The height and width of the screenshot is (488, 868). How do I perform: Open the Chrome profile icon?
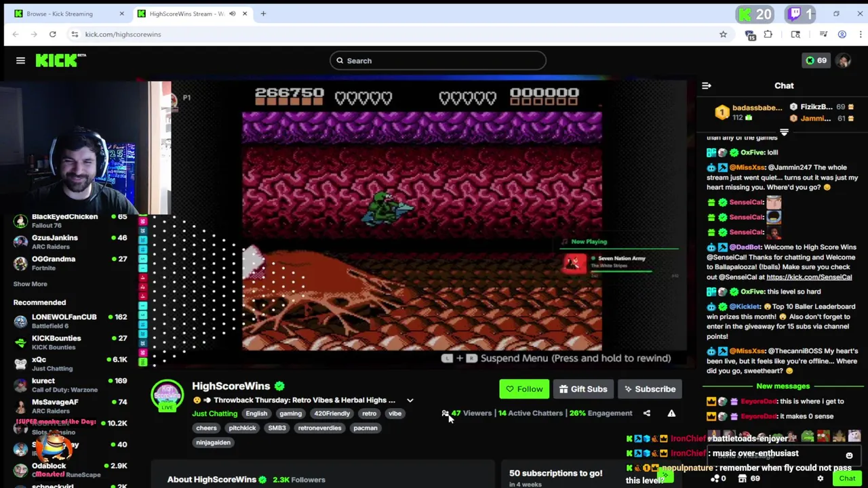[842, 34]
